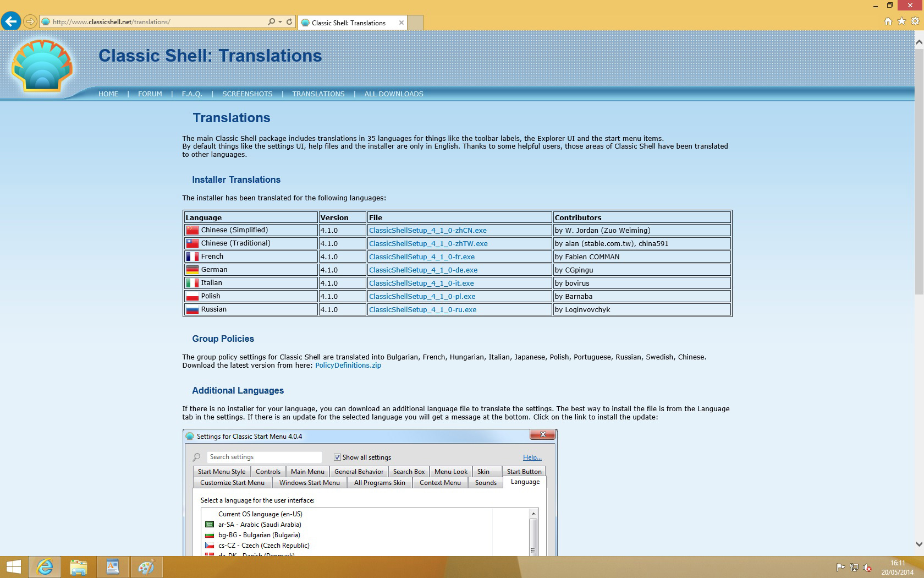Screen dimensions: 924x578
Task: Download ClassicShellSetup_4_1_0-zhTW.exe
Action: 428,244
